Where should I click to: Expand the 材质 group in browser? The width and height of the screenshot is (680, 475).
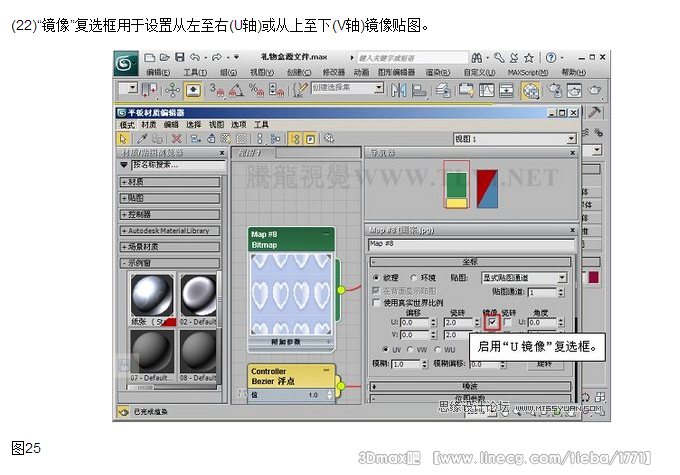click(x=170, y=182)
